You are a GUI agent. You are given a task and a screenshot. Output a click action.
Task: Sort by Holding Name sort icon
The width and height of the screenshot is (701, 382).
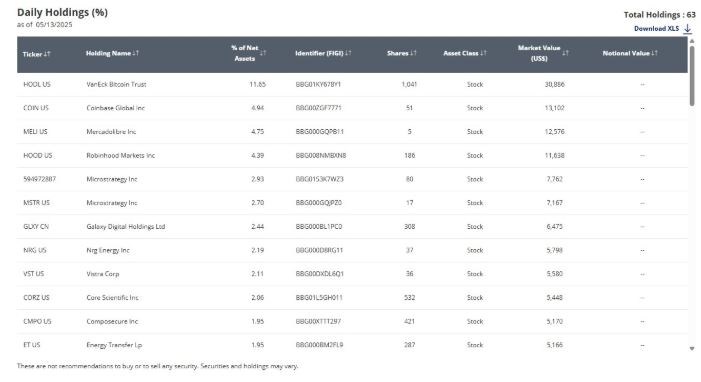[x=136, y=53]
